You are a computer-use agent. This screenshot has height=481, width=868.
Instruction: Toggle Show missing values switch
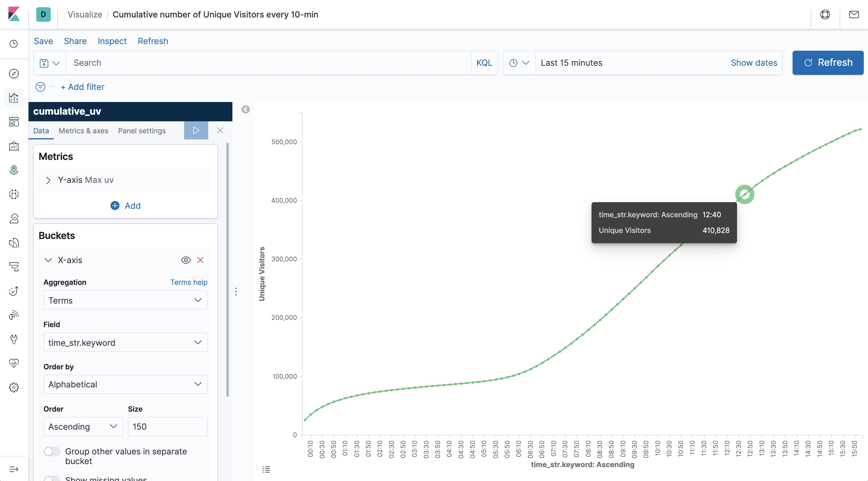point(52,478)
